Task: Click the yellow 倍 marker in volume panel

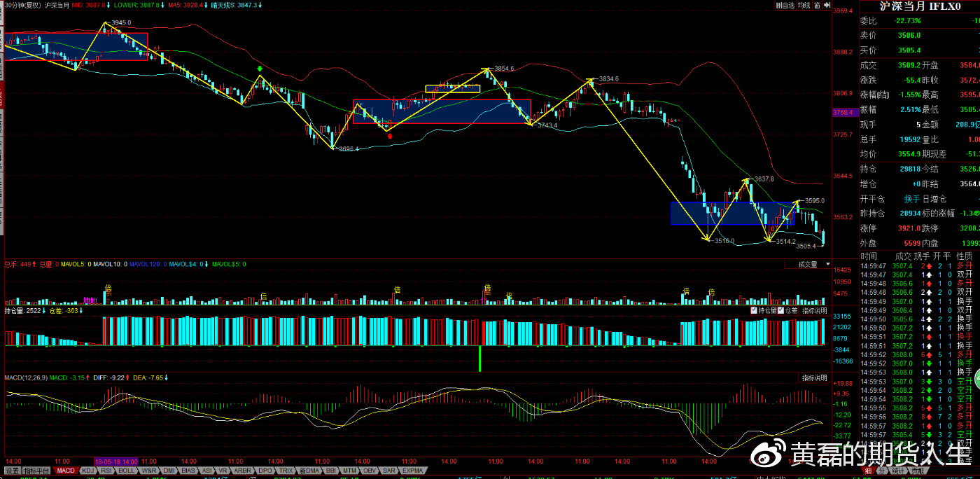Action: [108, 288]
